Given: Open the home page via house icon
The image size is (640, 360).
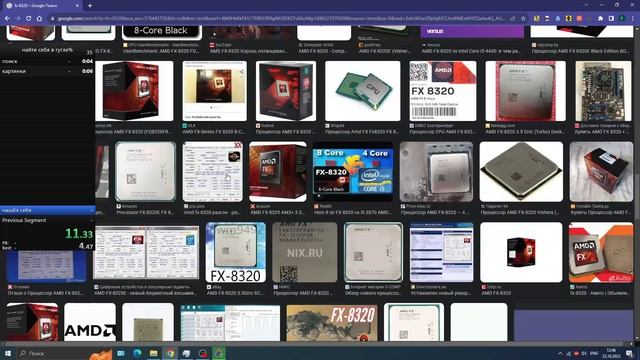Looking at the screenshot, I should click(x=39, y=18).
